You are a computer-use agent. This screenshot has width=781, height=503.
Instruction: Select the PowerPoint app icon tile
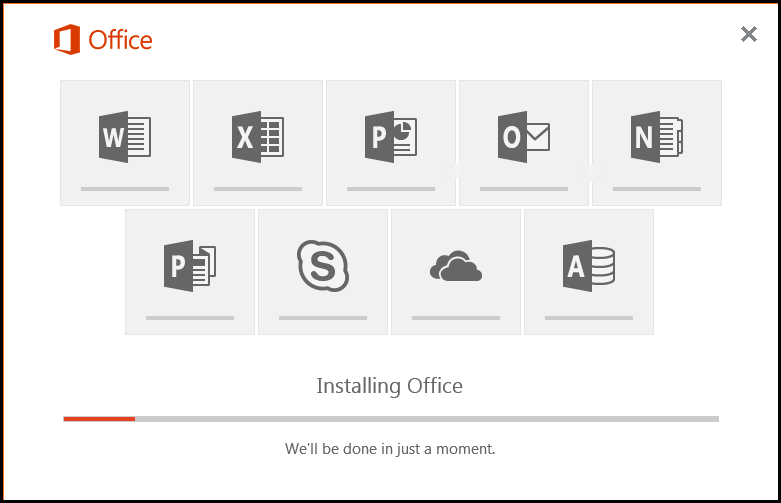tap(391, 143)
